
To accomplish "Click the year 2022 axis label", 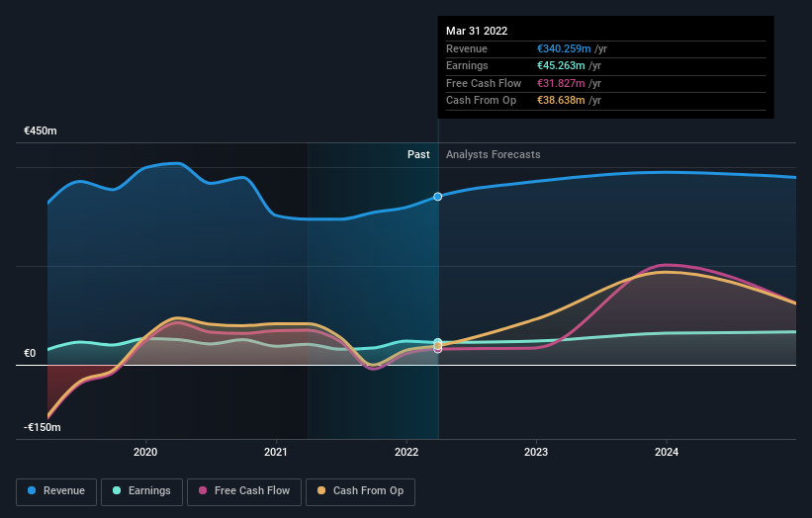I will [406, 452].
